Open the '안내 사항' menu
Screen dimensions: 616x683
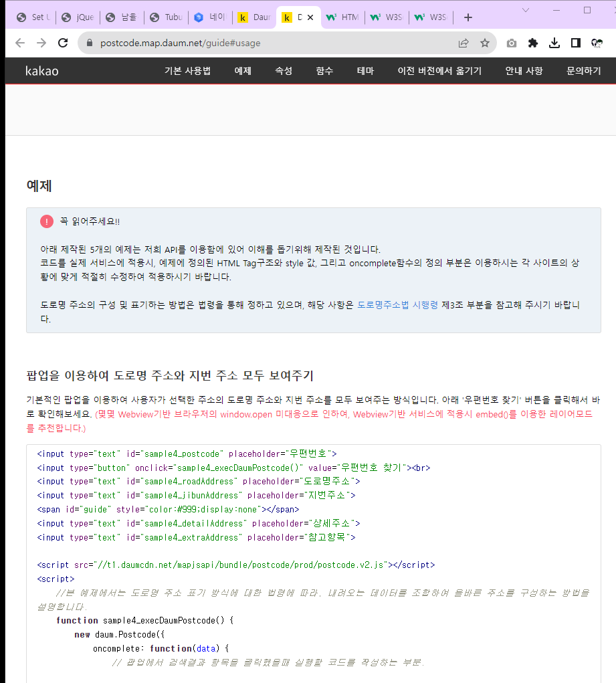click(x=524, y=70)
